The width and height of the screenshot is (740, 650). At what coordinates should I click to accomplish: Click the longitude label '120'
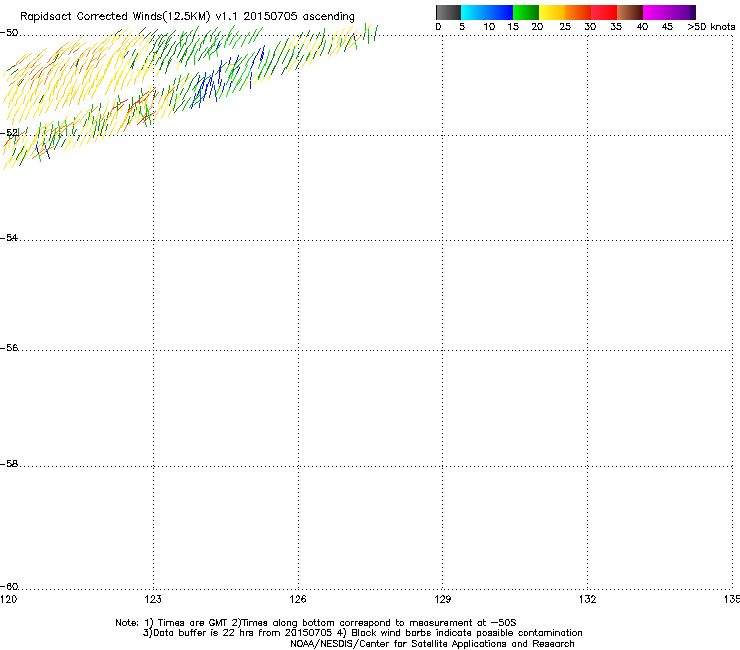[8, 599]
